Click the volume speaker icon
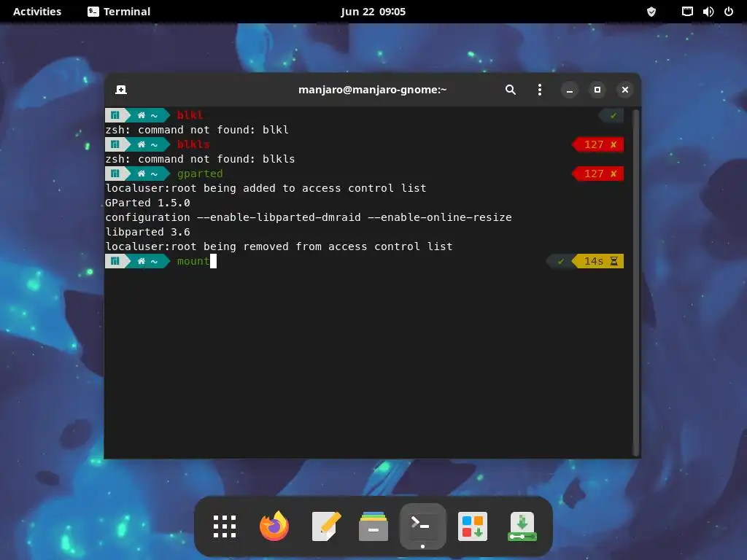 [708, 12]
